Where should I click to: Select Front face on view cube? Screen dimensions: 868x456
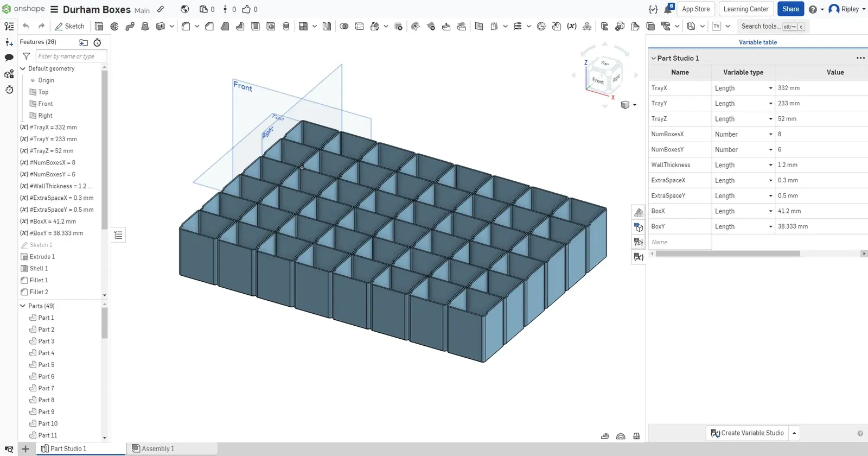(598, 81)
